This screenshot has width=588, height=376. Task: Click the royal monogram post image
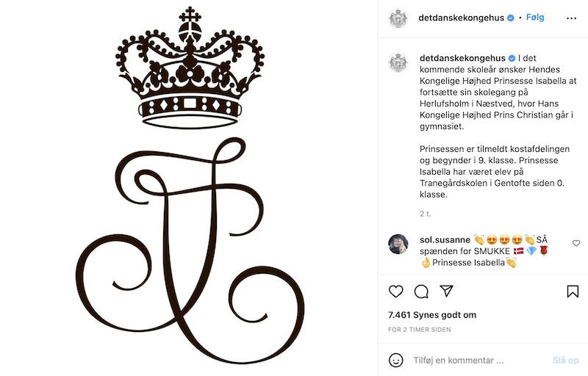click(189, 188)
